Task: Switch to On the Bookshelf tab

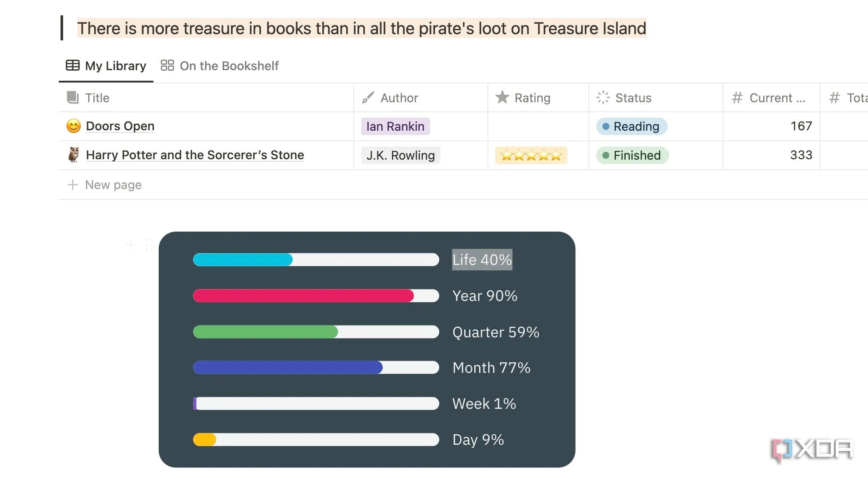Action: coord(220,66)
